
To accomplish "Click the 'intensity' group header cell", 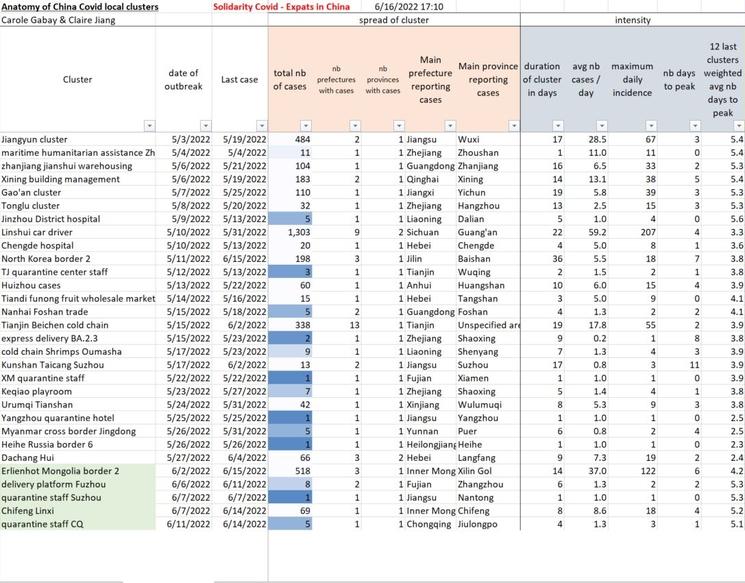I will (x=632, y=20).
